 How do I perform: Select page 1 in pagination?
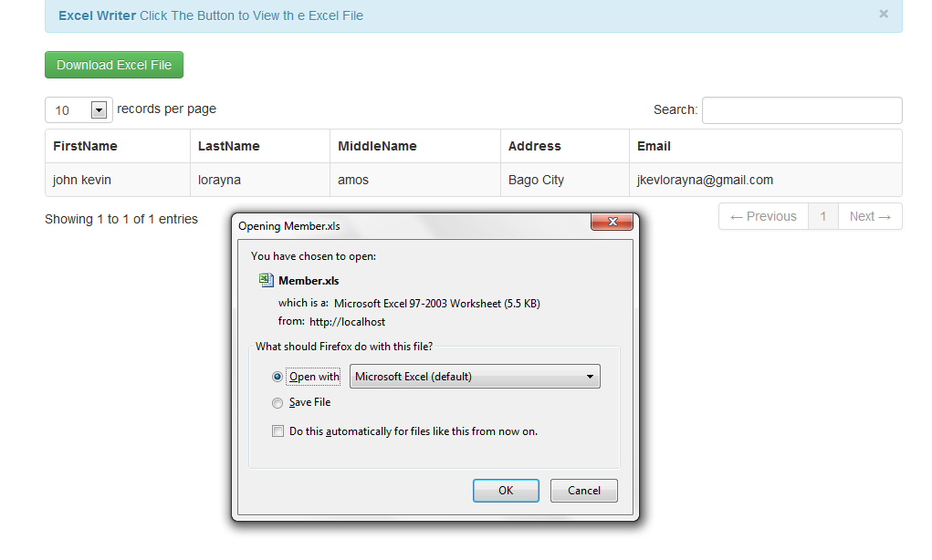(823, 216)
